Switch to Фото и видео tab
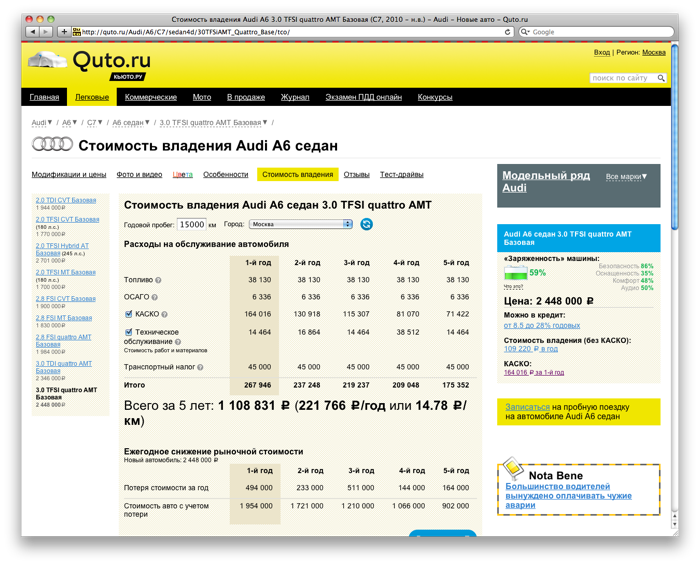This screenshot has width=700, height=561. point(139,175)
